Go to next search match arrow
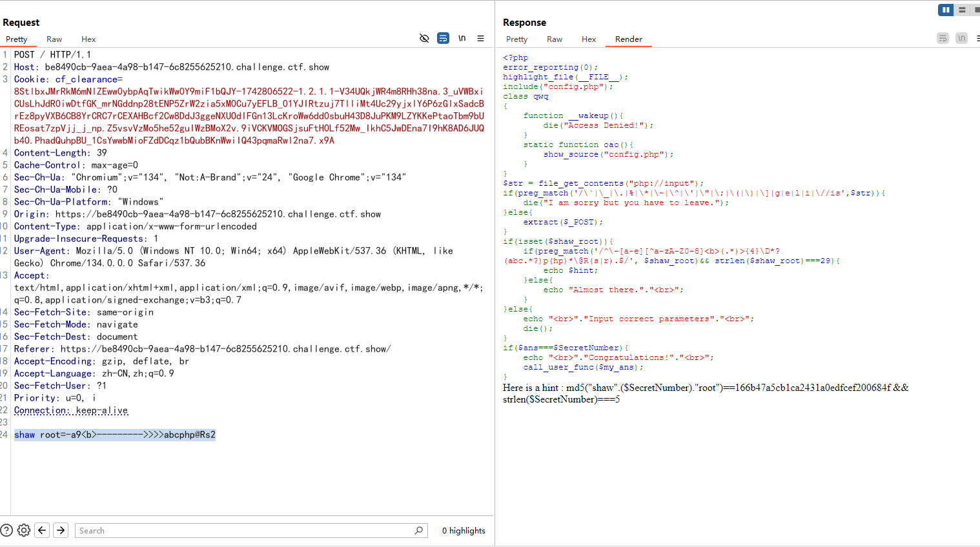This screenshot has width=980, height=547. tap(61, 530)
